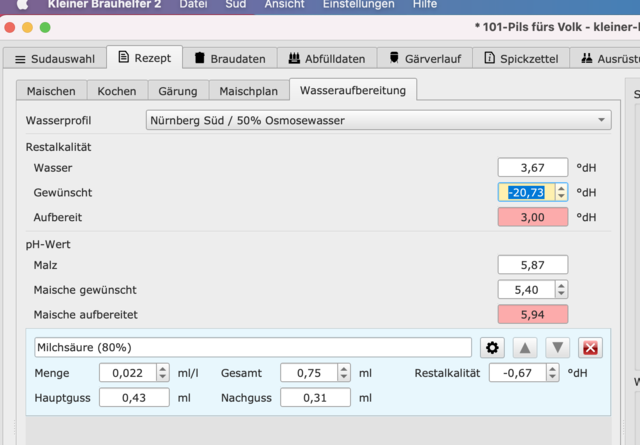The width and height of the screenshot is (640, 445).
Task: Open the Hilfe menu
Action: [x=424, y=4]
